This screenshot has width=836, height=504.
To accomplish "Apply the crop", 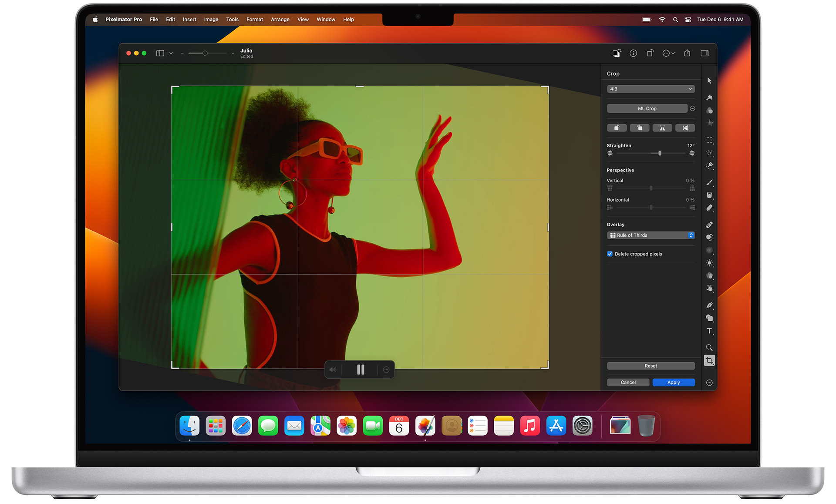I will click(x=673, y=382).
